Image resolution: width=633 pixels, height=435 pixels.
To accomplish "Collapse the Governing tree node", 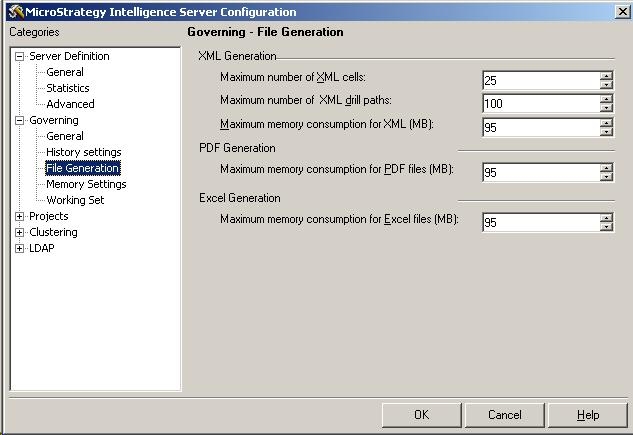I will click(x=19, y=120).
